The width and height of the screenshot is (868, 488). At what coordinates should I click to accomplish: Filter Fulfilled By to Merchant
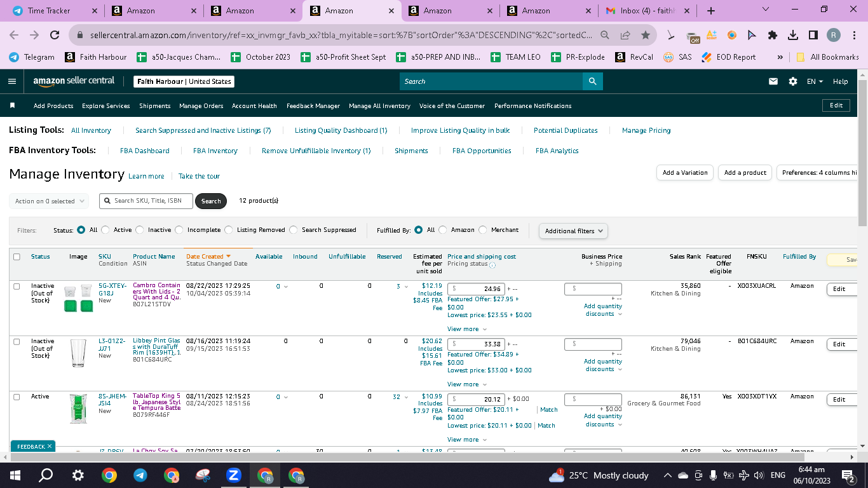[x=483, y=230]
